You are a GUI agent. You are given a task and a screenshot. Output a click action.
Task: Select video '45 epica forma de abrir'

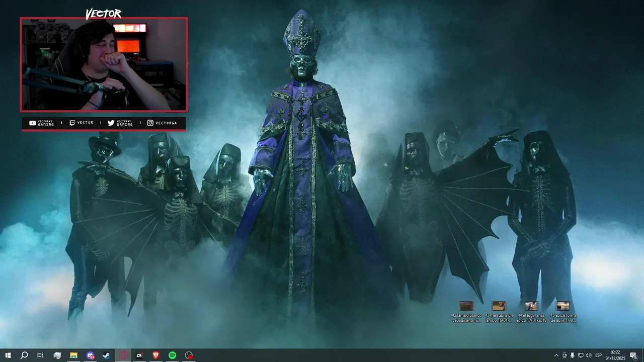click(x=563, y=312)
